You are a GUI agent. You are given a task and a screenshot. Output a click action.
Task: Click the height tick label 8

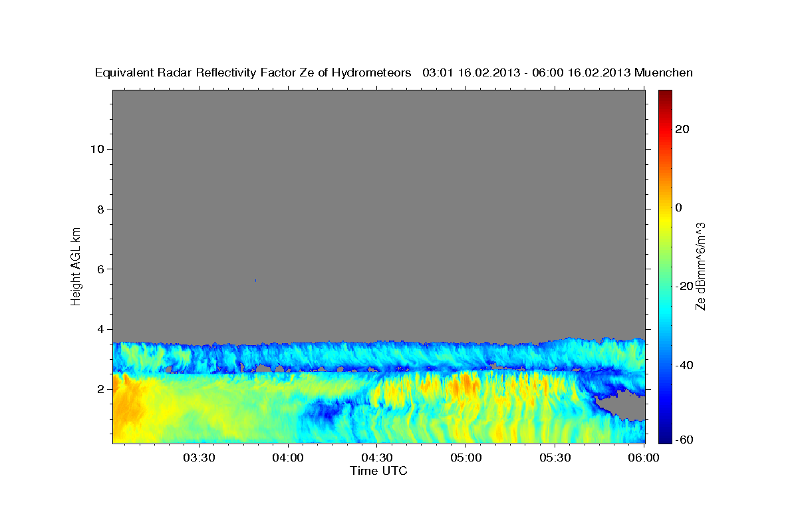100,209
